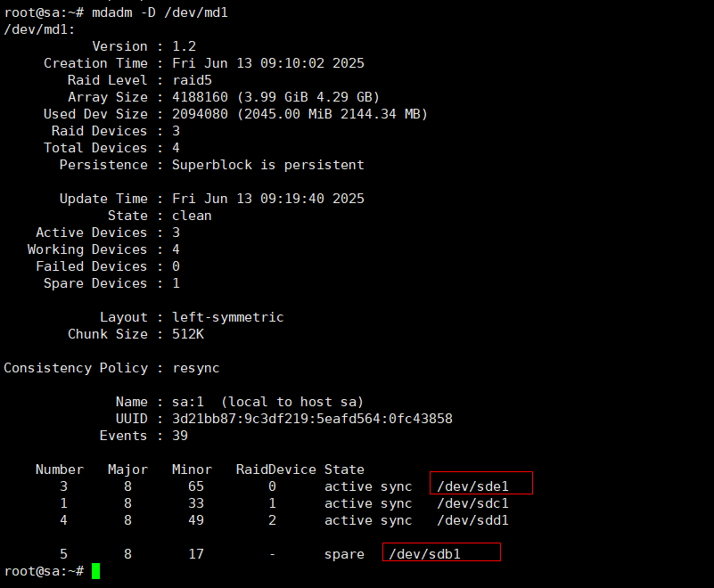714x588 pixels.
Task: Click Minor number '33'
Action: click(196, 503)
